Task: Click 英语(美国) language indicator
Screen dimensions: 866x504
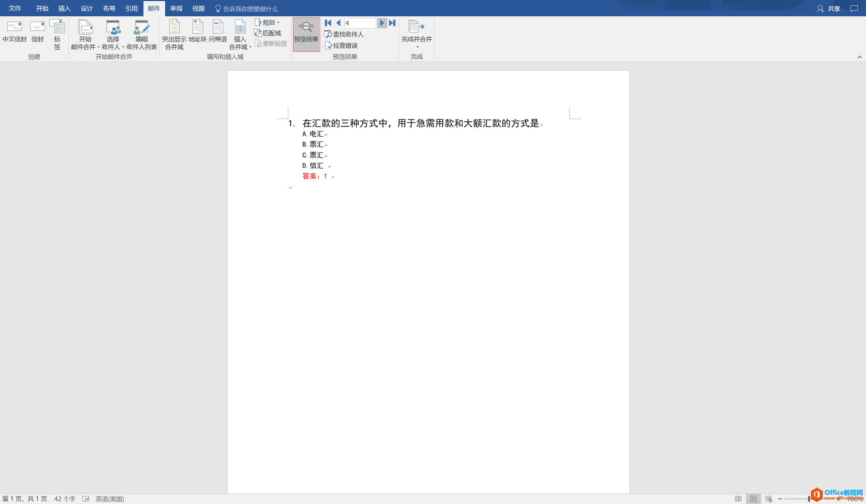Action: click(x=109, y=499)
